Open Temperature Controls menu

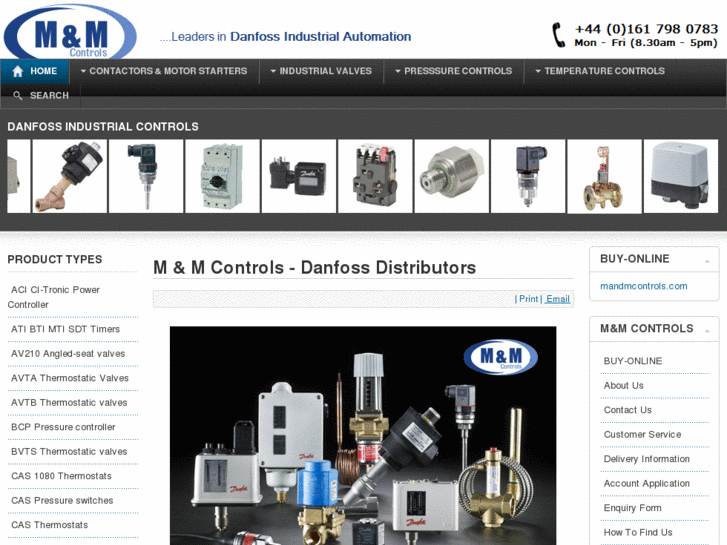point(600,71)
